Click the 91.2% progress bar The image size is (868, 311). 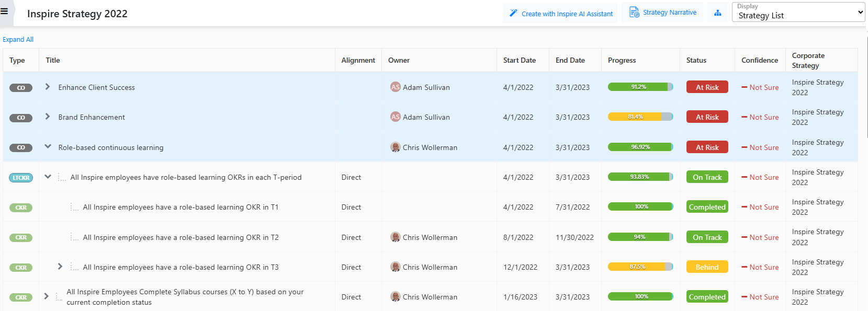click(640, 87)
